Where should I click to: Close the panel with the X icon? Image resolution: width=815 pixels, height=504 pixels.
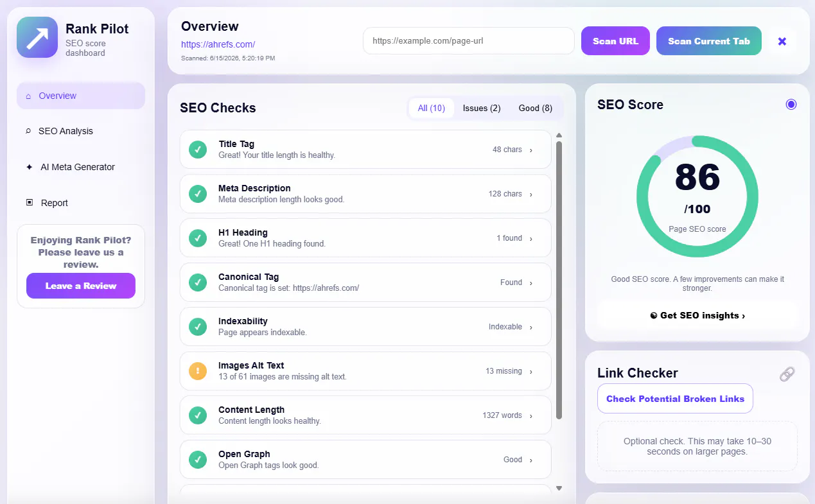tap(782, 41)
